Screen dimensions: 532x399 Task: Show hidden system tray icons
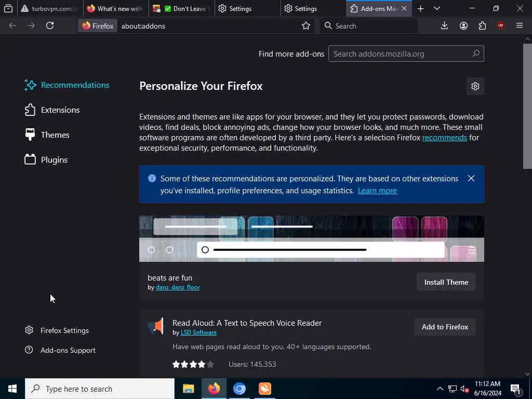440,389
